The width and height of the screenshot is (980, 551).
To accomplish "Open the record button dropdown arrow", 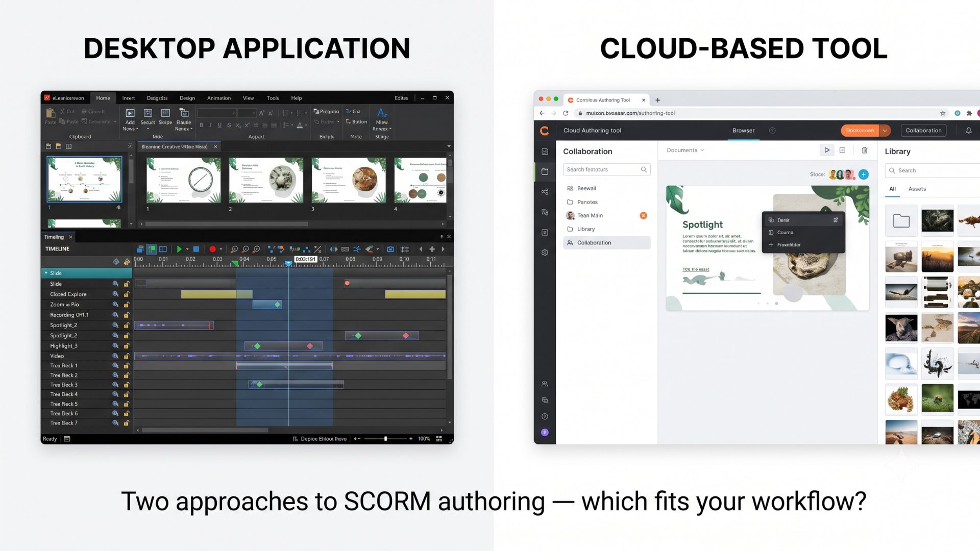I will pos(221,249).
